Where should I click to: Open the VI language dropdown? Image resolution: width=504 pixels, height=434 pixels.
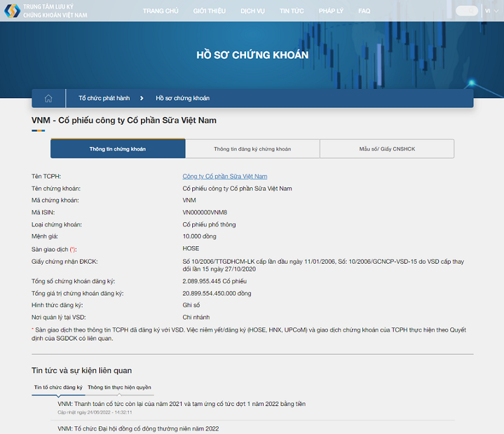pyautogui.click(x=488, y=11)
